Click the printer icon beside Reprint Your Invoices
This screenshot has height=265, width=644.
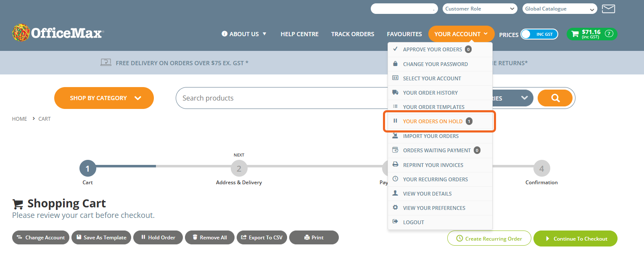point(395,164)
